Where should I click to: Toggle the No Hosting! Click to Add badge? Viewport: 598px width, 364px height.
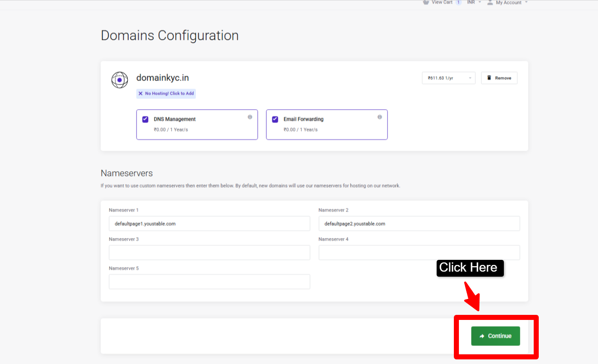click(x=166, y=93)
